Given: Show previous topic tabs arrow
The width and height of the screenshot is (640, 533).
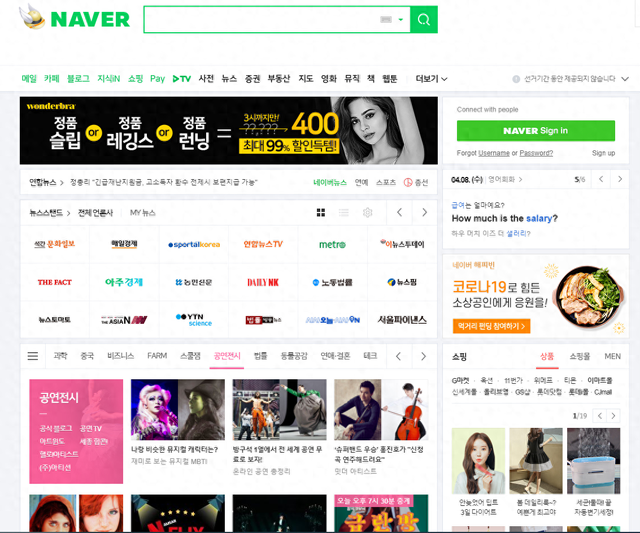Looking at the screenshot, I should tap(398, 356).
